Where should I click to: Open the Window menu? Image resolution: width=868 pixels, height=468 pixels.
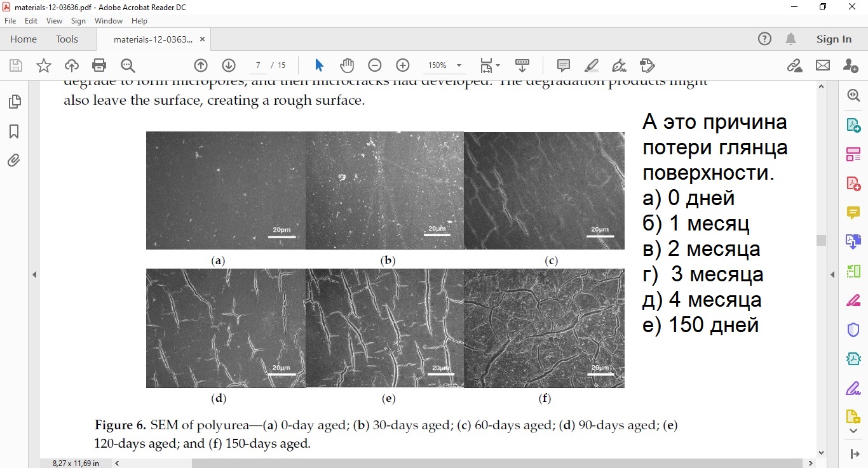tap(109, 21)
